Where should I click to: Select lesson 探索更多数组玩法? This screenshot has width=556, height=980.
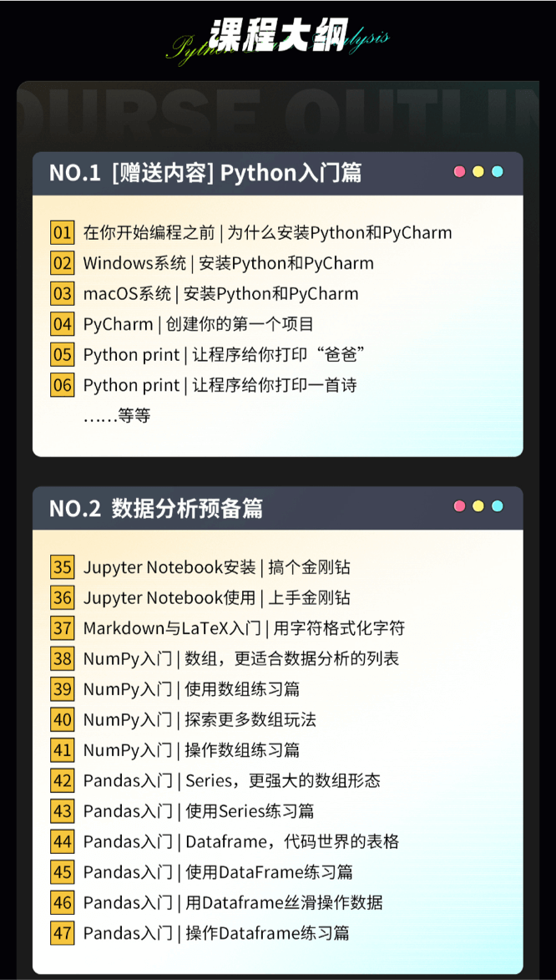pos(200,720)
